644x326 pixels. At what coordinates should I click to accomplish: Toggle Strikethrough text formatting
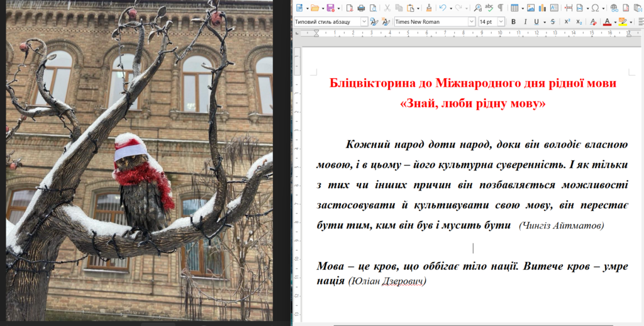tap(552, 21)
